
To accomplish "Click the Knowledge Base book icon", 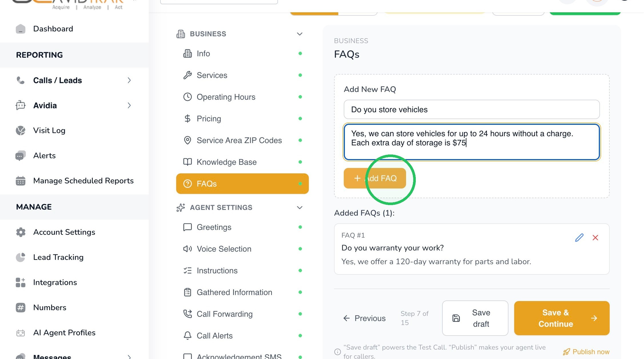I will pos(187,162).
